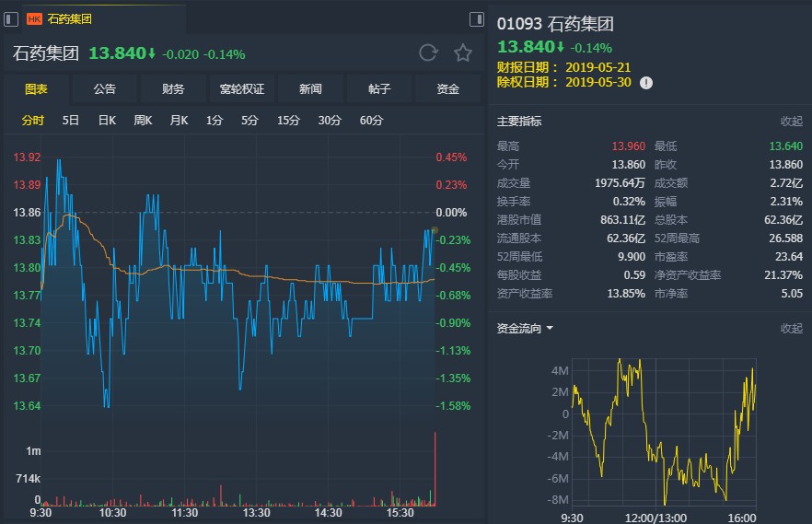The height and width of the screenshot is (524, 812).
Task: Toggle the left sidebar panel icon at top
Action: pyautogui.click(x=10, y=18)
